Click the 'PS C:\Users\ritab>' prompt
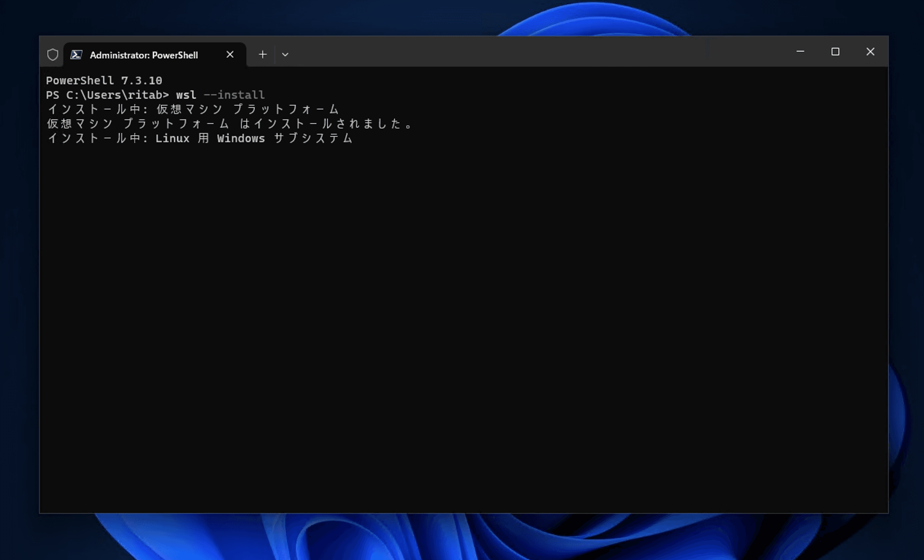Image resolution: width=924 pixels, height=560 pixels. (x=107, y=95)
